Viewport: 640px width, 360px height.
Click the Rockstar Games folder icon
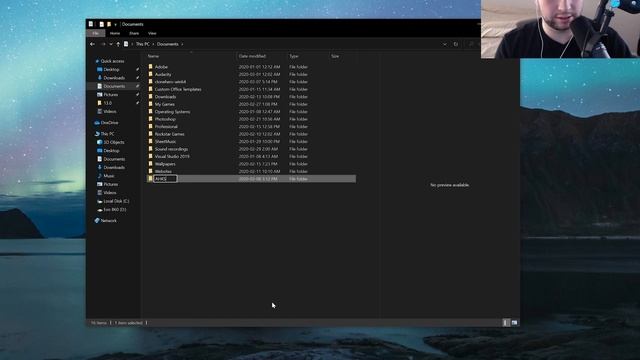pyautogui.click(x=150, y=134)
